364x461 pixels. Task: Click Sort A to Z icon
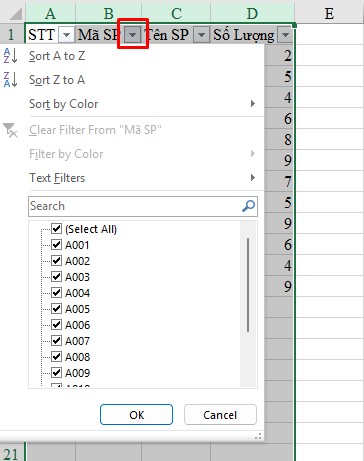(10, 56)
